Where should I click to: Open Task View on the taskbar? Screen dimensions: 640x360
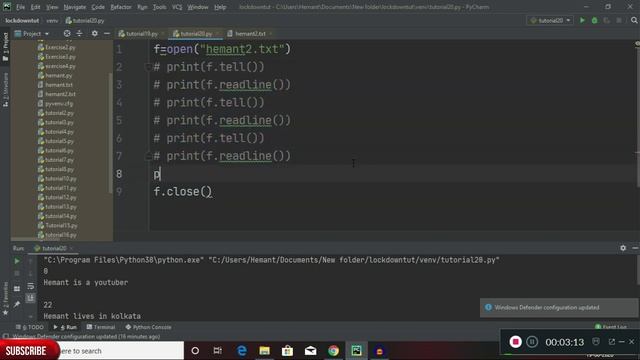218,351
